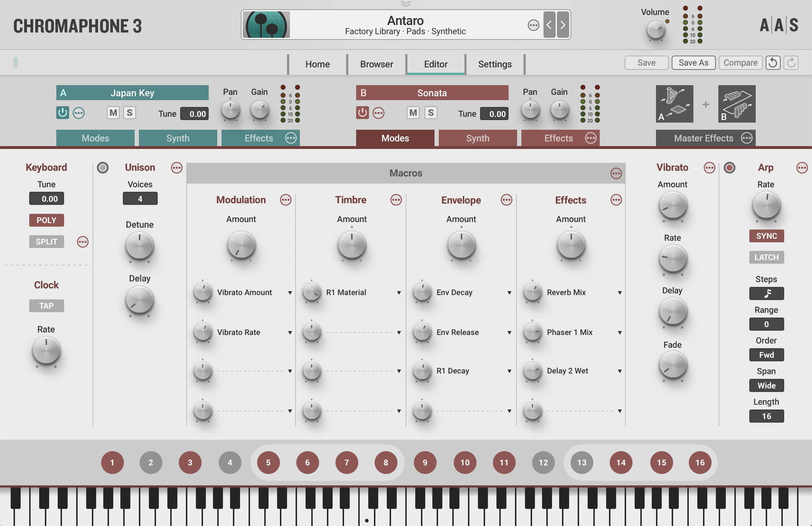Solo layer B with the S button
This screenshot has height=526, width=812.
tap(431, 113)
